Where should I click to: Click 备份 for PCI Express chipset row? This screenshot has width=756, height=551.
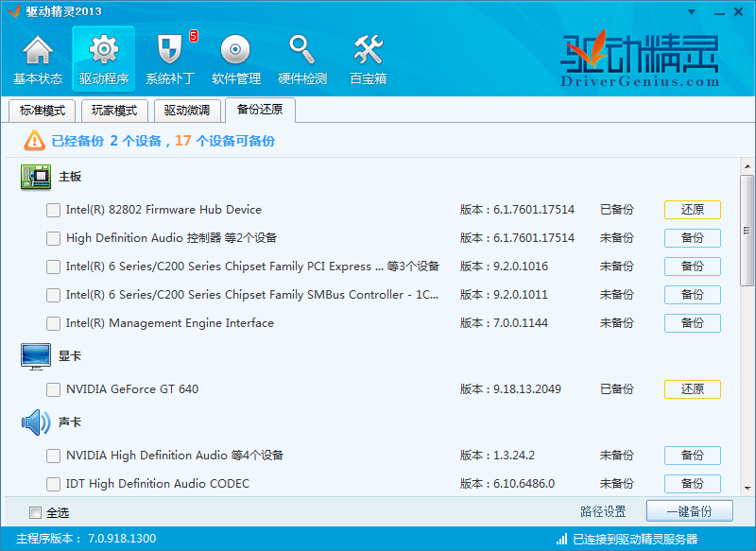693,267
